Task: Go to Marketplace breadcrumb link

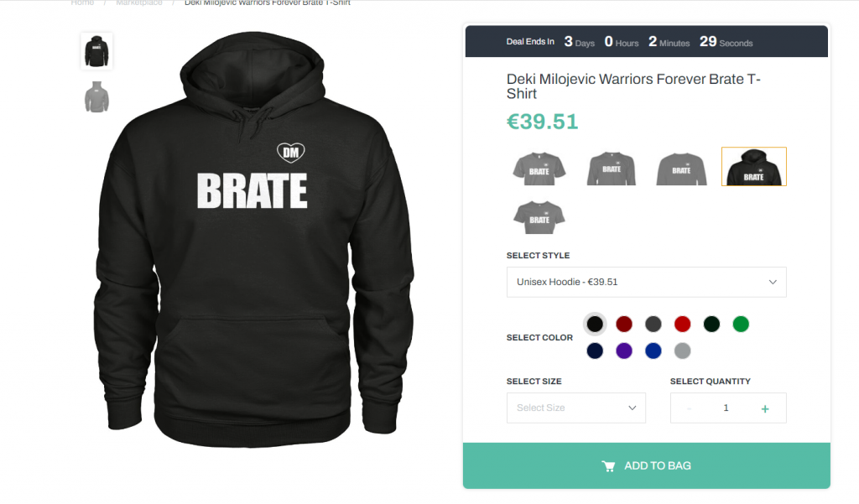Action: [139, 3]
